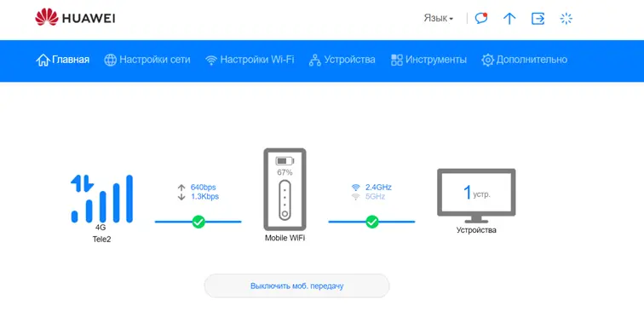Click the loading spinner icon

[566, 19]
